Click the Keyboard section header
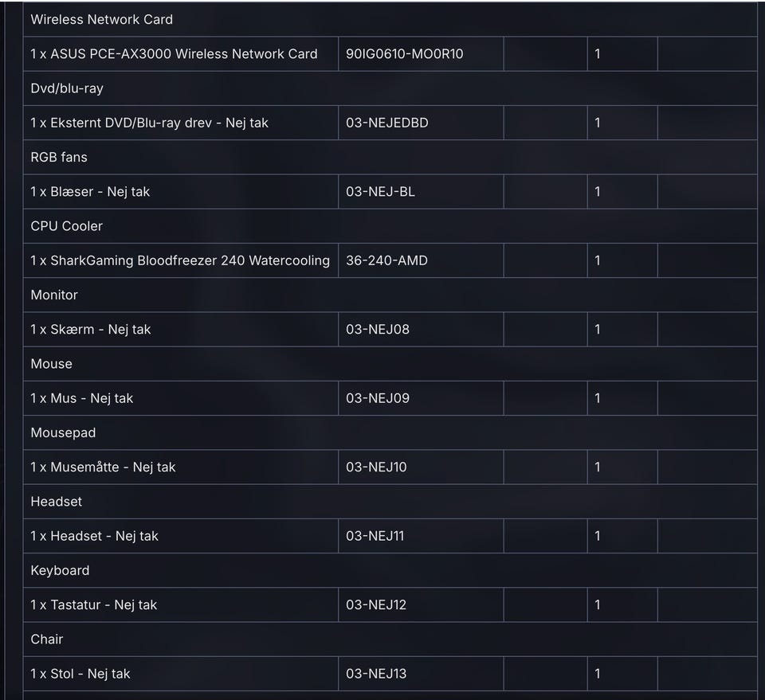The height and width of the screenshot is (700, 765). click(60, 570)
